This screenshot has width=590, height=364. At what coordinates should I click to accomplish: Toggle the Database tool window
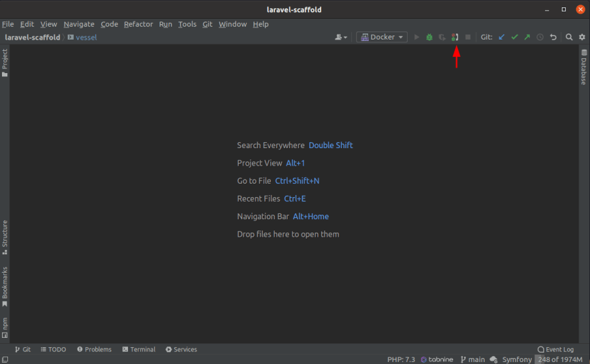tap(584, 70)
